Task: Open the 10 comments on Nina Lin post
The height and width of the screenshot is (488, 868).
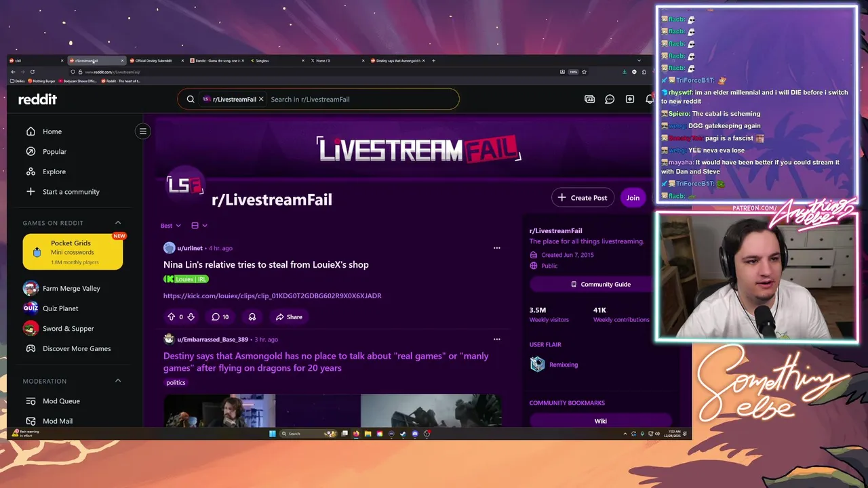Action: [x=220, y=317]
